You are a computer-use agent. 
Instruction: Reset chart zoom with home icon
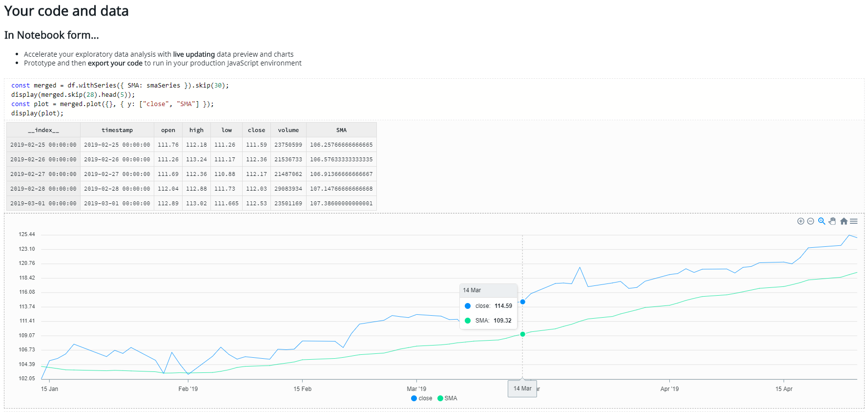click(844, 221)
